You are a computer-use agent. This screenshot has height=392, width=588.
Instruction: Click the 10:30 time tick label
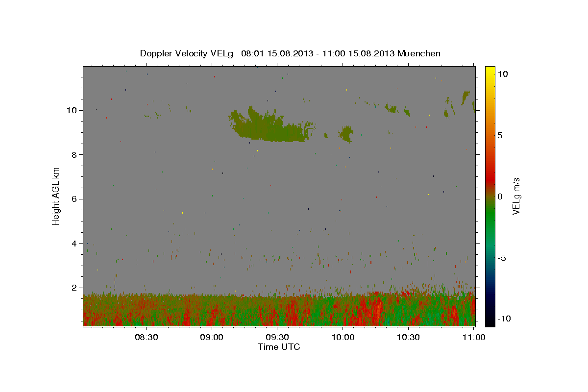click(409, 337)
